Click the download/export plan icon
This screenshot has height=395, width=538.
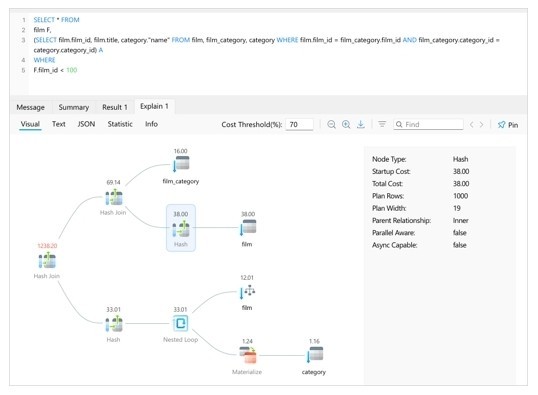point(361,124)
